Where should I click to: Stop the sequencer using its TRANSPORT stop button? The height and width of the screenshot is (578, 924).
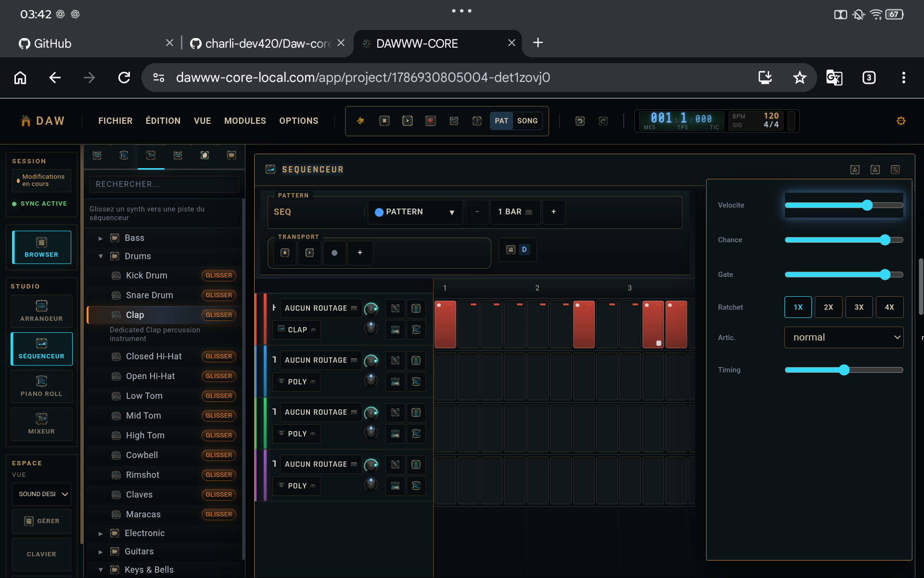(x=285, y=253)
